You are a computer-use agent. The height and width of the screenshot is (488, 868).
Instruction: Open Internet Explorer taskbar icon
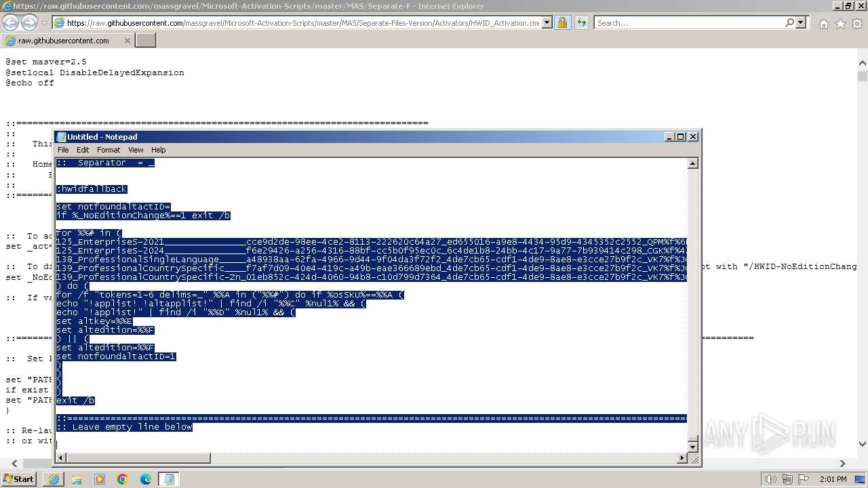(x=54, y=479)
